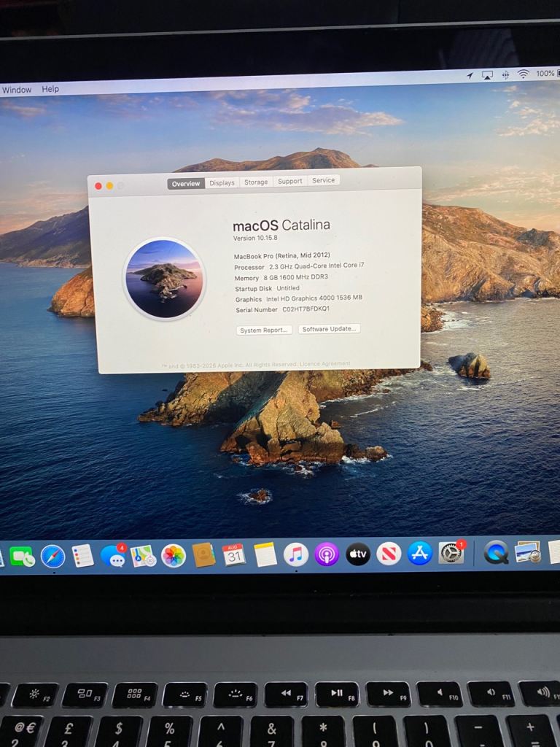Open the Wi-Fi status menu
The height and width of the screenshot is (747, 560).
(x=524, y=74)
